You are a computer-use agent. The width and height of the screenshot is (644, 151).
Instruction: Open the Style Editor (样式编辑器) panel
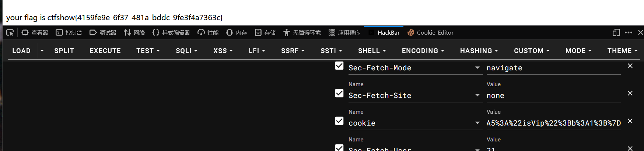(171, 32)
